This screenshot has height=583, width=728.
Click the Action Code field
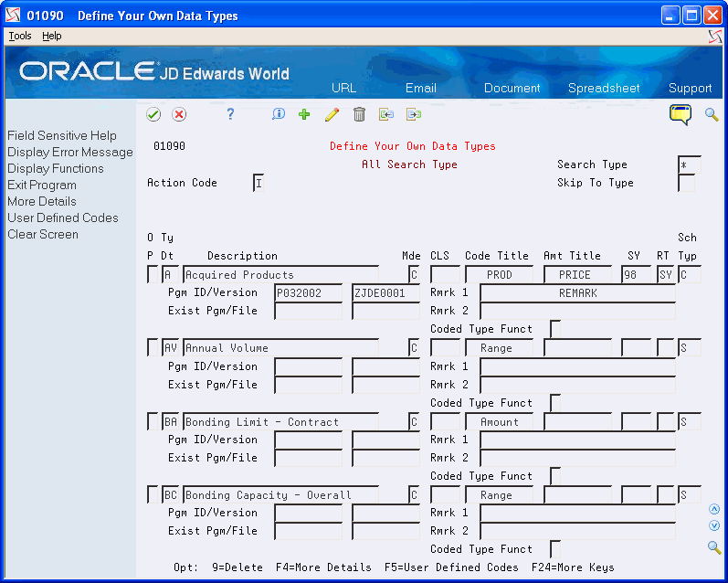click(x=258, y=183)
